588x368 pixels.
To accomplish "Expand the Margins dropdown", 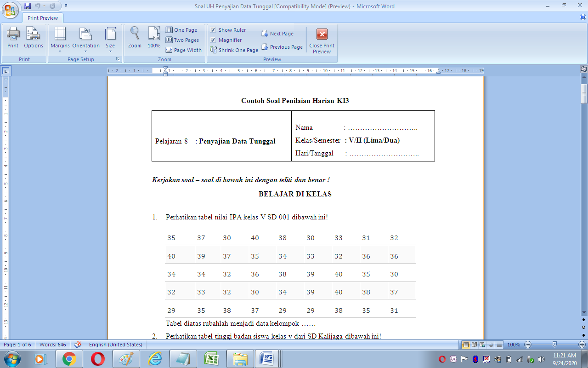I will click(60, 40).
